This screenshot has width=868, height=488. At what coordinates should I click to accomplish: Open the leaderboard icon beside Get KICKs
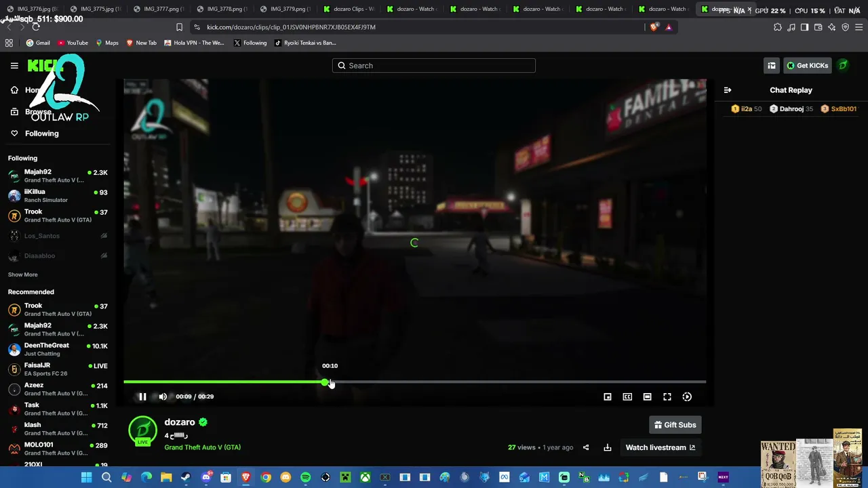tap(772, 66)
